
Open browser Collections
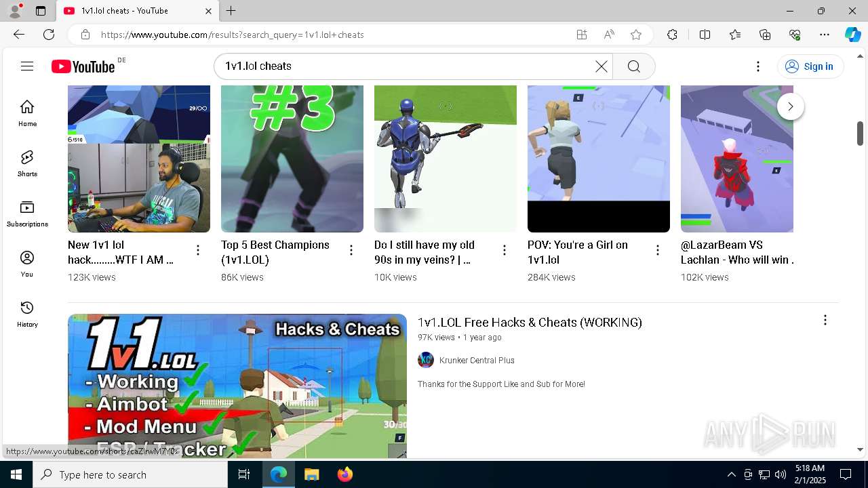tap(765, 35)
